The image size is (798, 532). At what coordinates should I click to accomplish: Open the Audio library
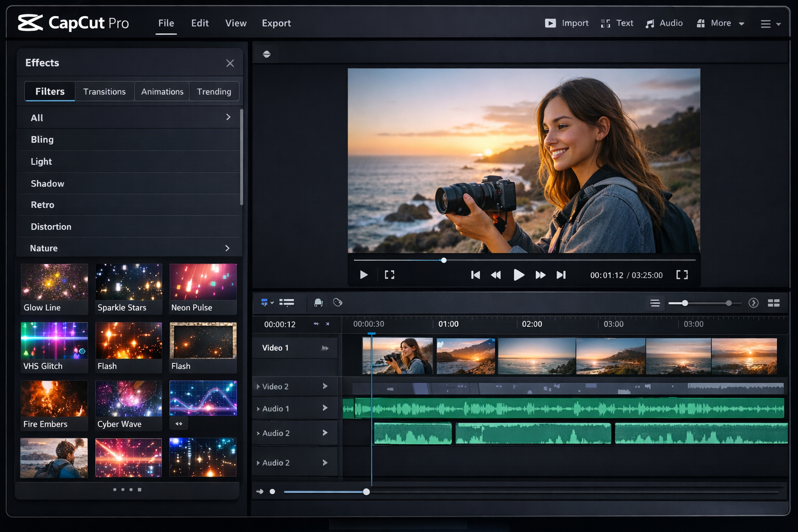pos(664,23)
